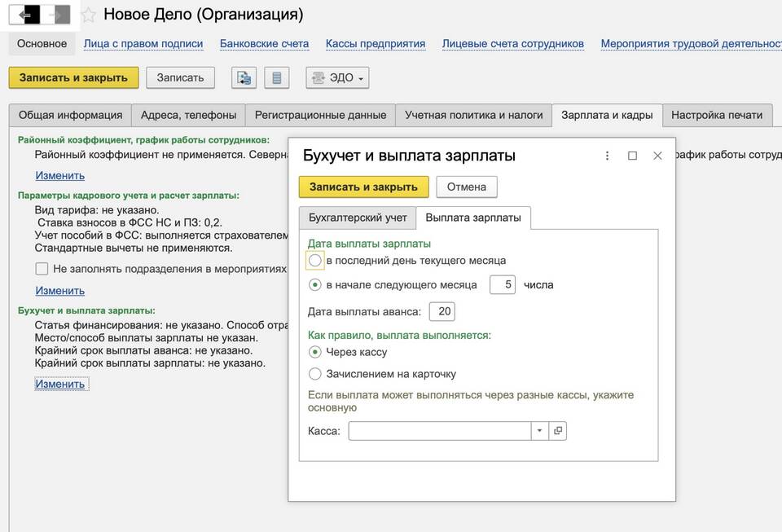Open the Касса dropdown list
782x532 pixels.
click(x=539, y=431)
